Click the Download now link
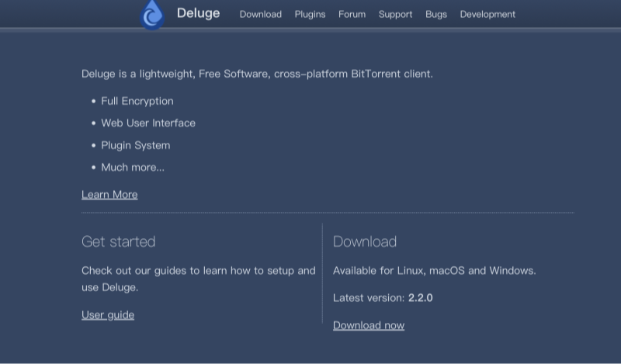Viewport: 621px width, 364px height. [369, 325]
